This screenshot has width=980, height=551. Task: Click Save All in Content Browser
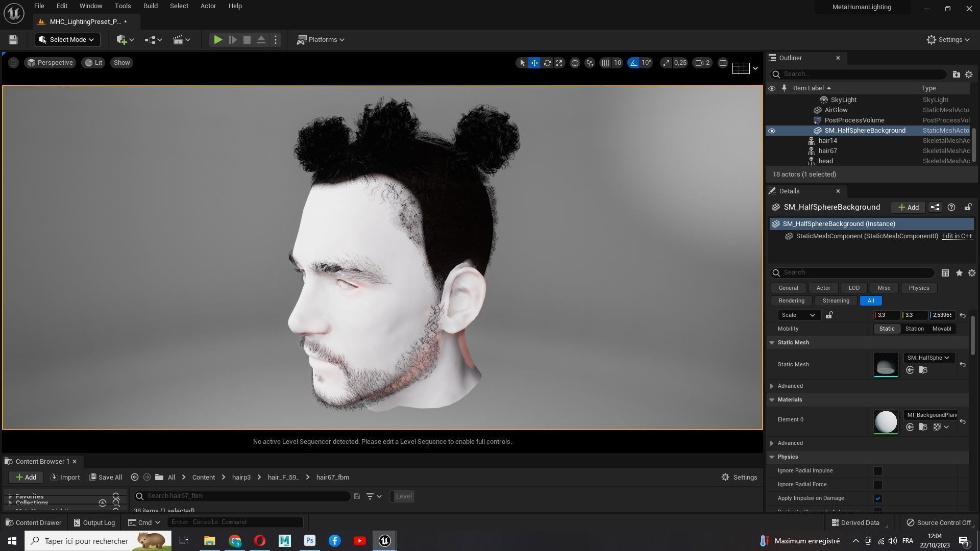click(106, 478)
